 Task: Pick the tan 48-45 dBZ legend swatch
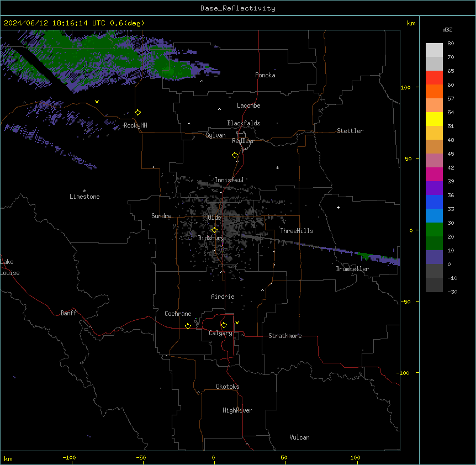434,146
